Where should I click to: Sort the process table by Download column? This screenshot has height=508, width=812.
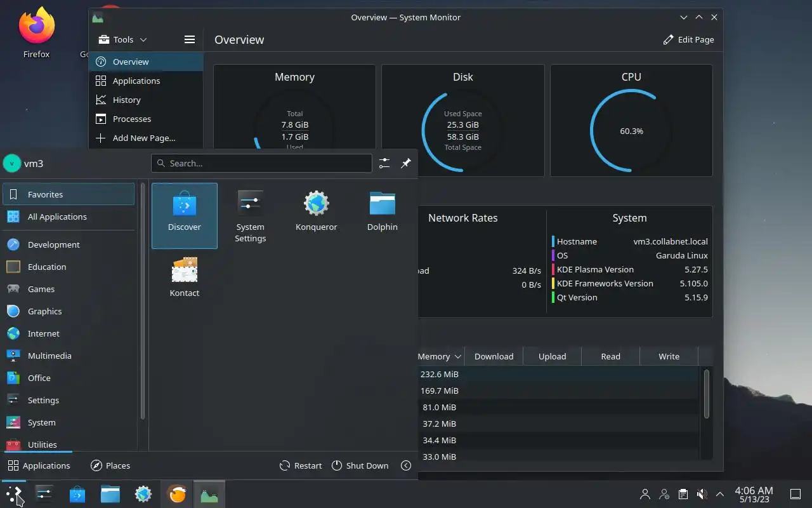point(494,356)
